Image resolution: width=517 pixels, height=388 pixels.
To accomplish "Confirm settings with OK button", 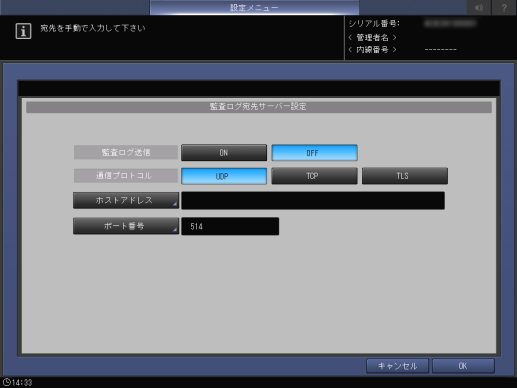I will [463, 366].
